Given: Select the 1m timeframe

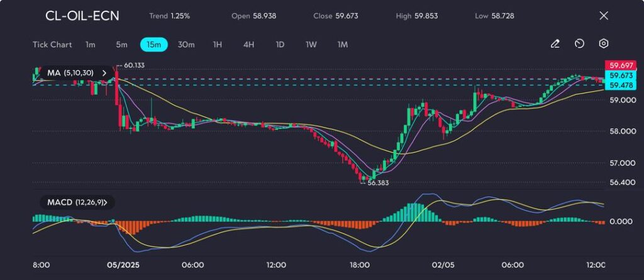Looking at the screenshot, I should click(x=91, y=45).
